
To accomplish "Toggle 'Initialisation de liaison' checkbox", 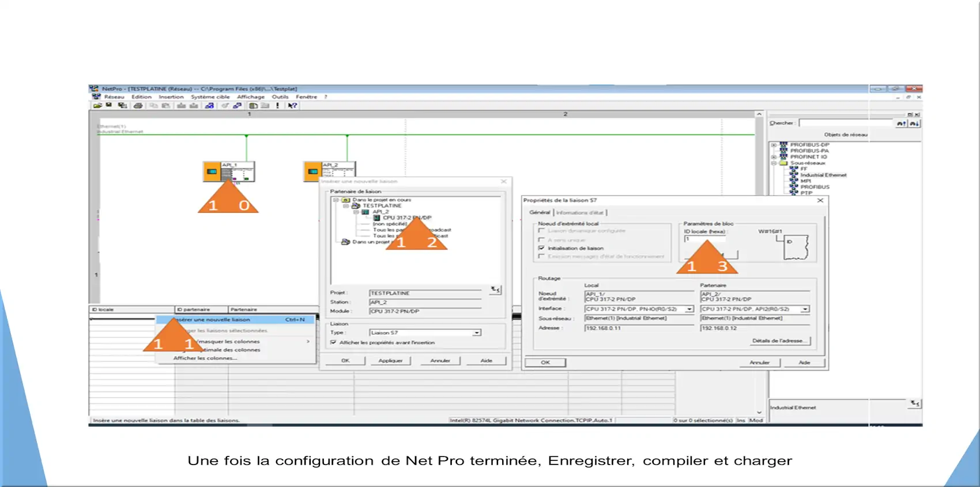I will point(541,248).
